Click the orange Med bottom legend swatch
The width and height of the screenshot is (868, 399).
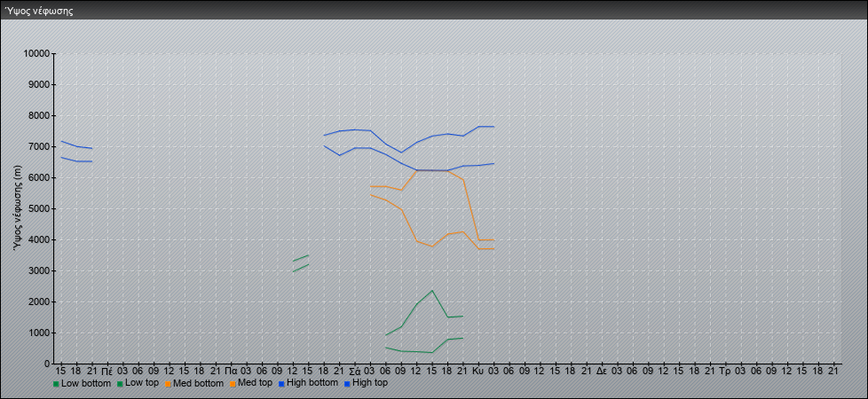point(168,384)
